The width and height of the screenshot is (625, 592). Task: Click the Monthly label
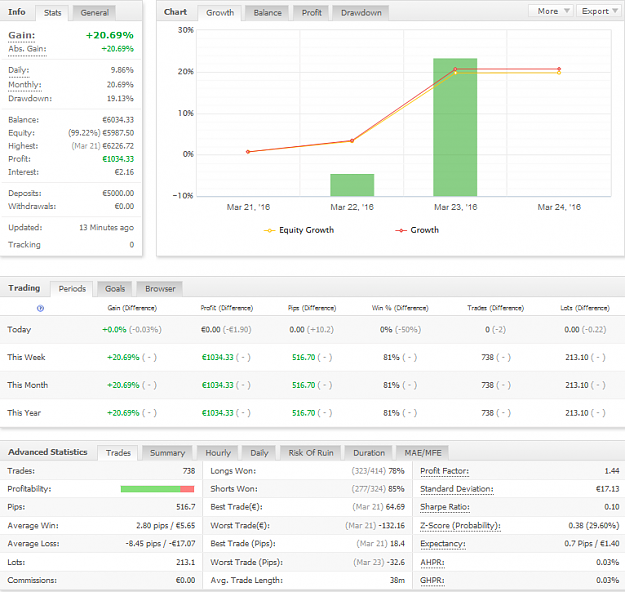[25, 85]
